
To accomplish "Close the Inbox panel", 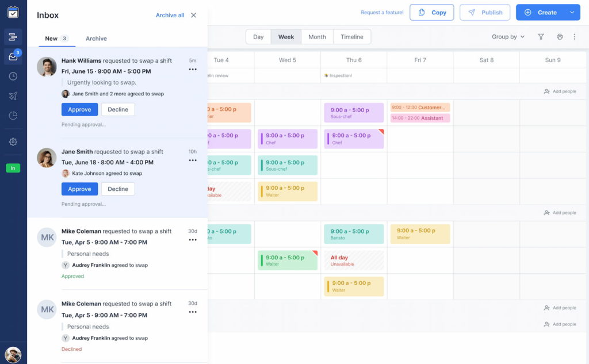I will coord(193,16).
